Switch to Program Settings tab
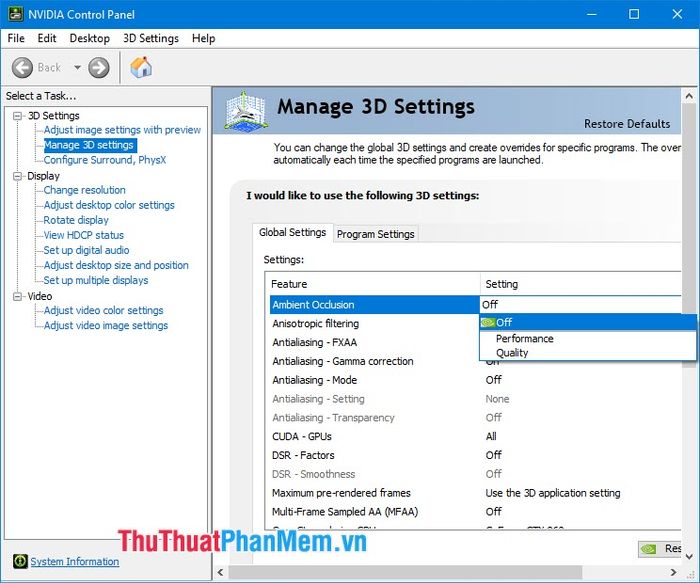The image size is (700, 583). [375, 234]
